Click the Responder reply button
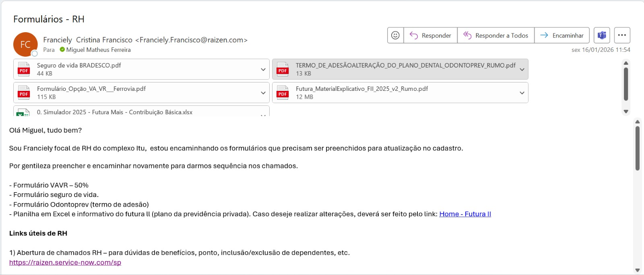Screen dimensions: 644x275 tap(430, 35)
